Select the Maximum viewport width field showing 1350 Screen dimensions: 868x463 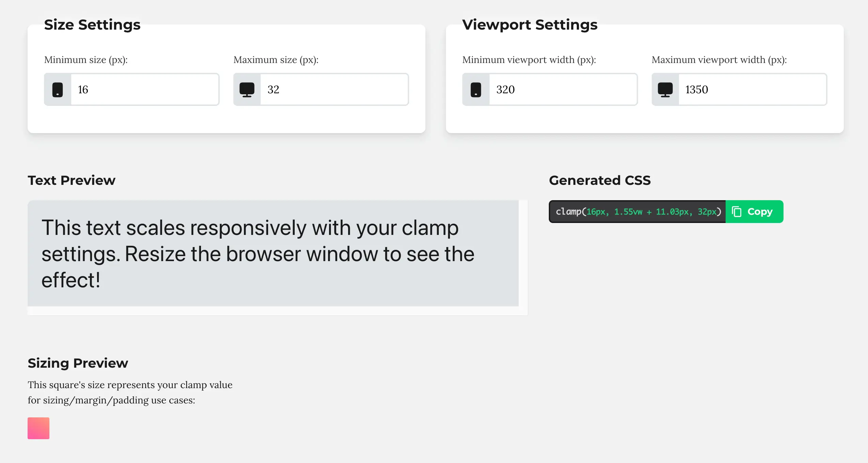(752, 90)
